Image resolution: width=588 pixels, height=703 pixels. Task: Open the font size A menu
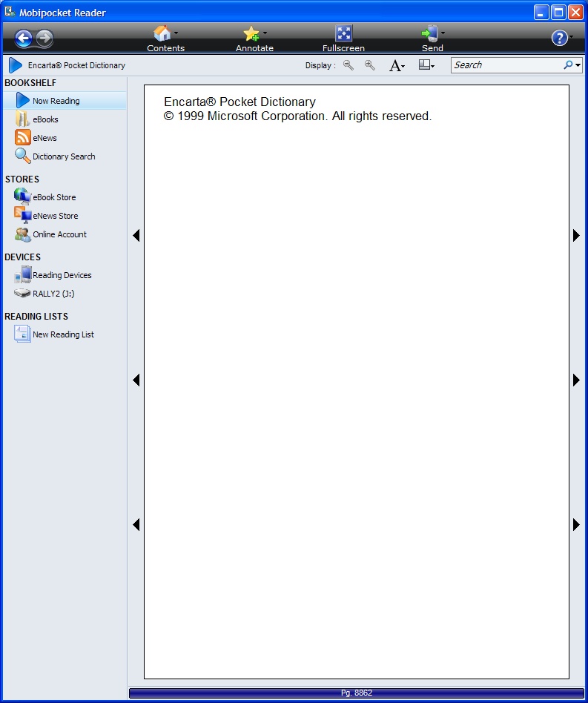(397, 66)
